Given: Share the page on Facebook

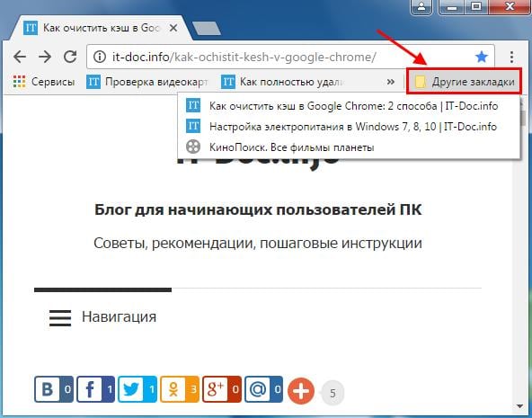Looking at the screenshot, I should 95,389.
